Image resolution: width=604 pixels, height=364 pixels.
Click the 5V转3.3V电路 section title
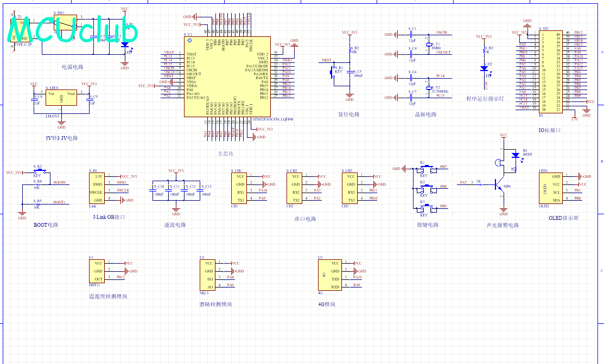coord(62,138)
